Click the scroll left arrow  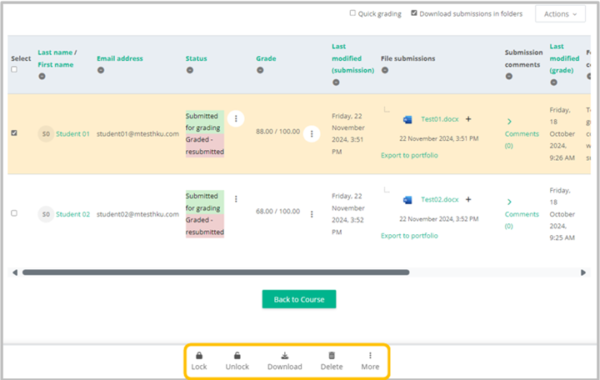coord(15,272)
